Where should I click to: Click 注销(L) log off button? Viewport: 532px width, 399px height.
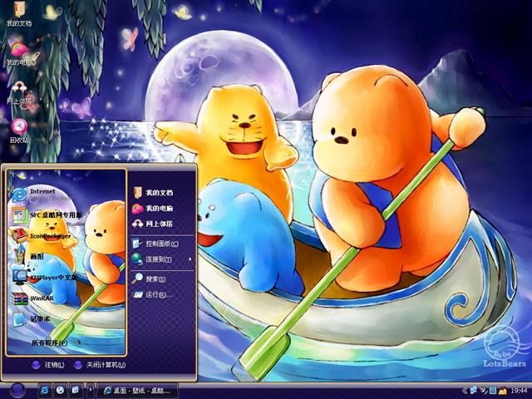pos(47,365)
